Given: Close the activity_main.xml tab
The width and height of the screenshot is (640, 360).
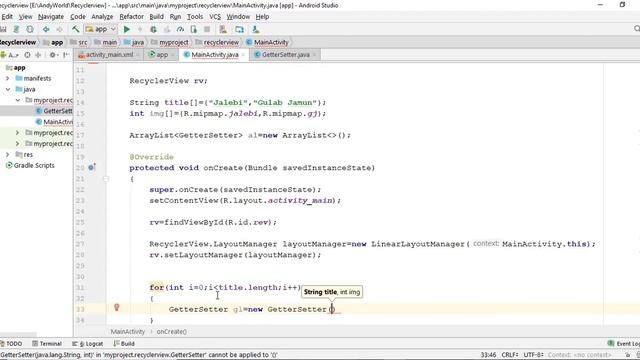Looking at the screenshot, I should coord(138,55).
